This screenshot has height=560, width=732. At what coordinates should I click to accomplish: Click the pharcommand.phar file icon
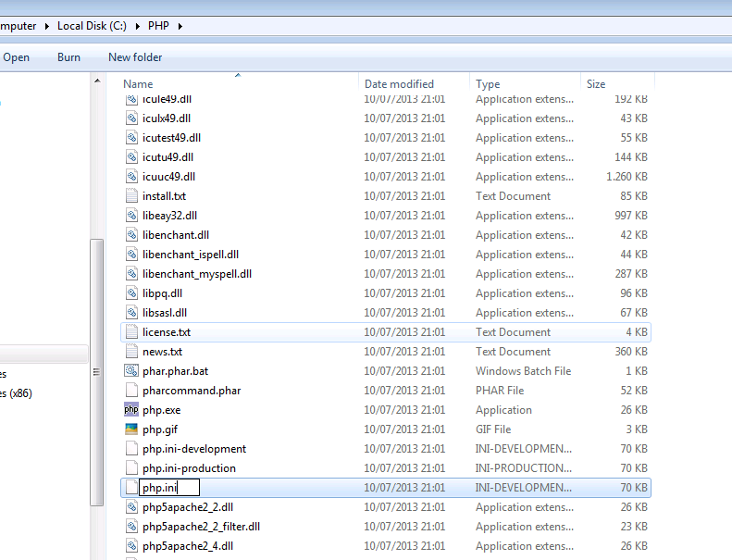coord(131,391)
